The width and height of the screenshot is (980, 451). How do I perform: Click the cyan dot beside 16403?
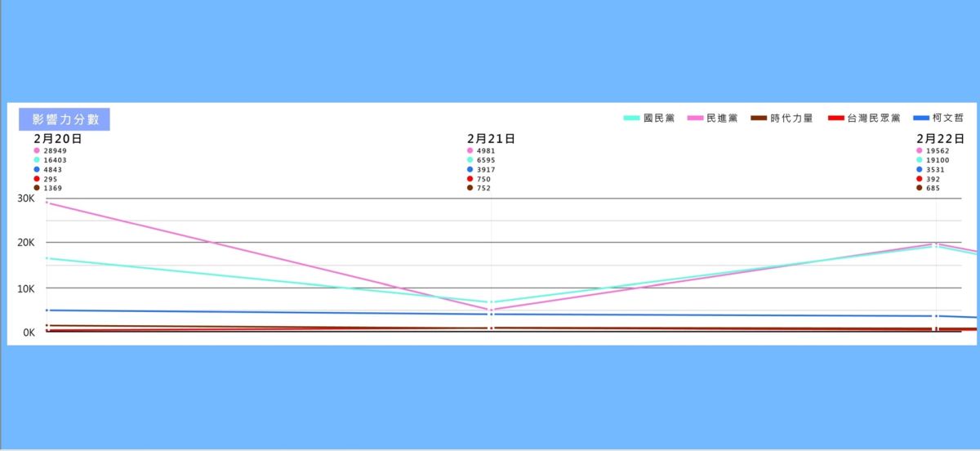click(x=37, y=160)
